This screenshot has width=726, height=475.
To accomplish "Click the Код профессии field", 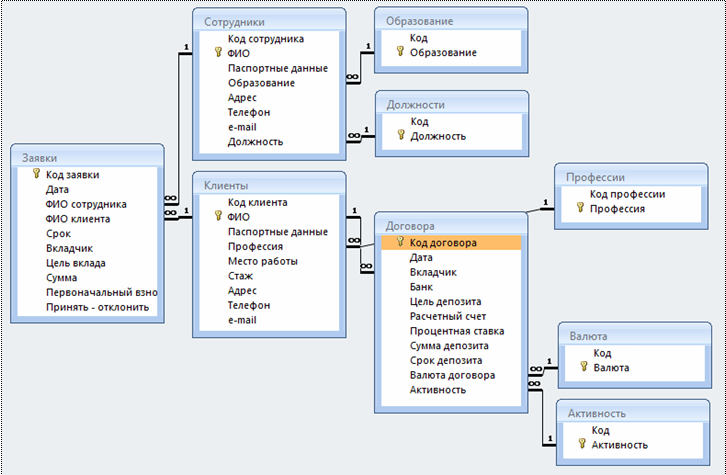I will tap(627, 194).
